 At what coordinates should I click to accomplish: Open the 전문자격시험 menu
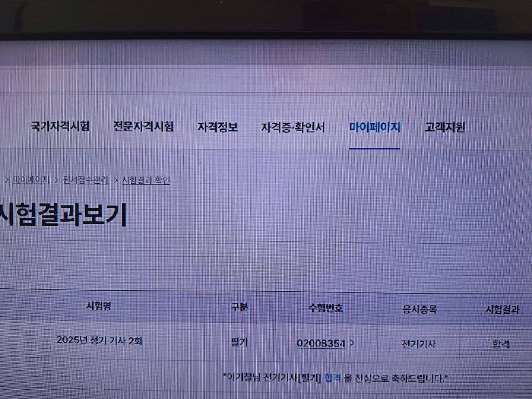pos(143,127)
